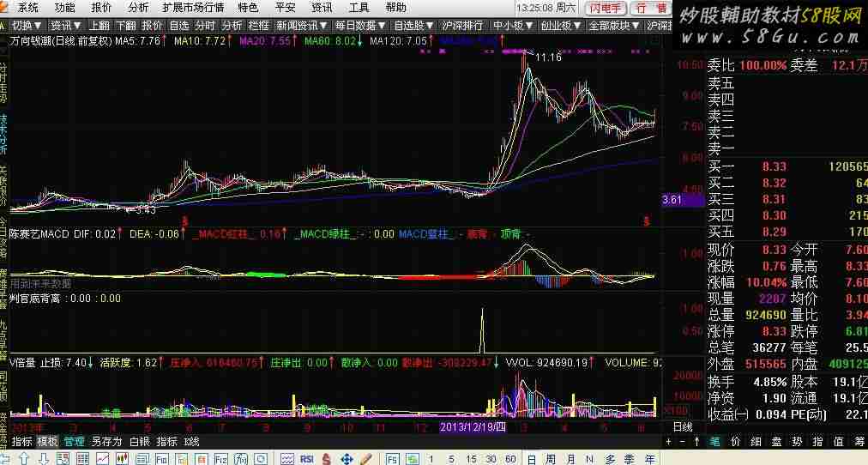Open the 切换 dropdown
Screen dimensions: 868x465
[27, 25]
